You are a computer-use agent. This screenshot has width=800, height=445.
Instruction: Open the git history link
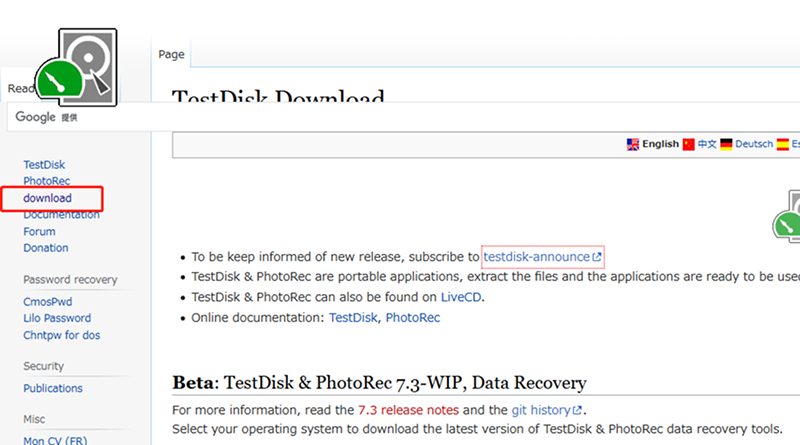point(541,410)
